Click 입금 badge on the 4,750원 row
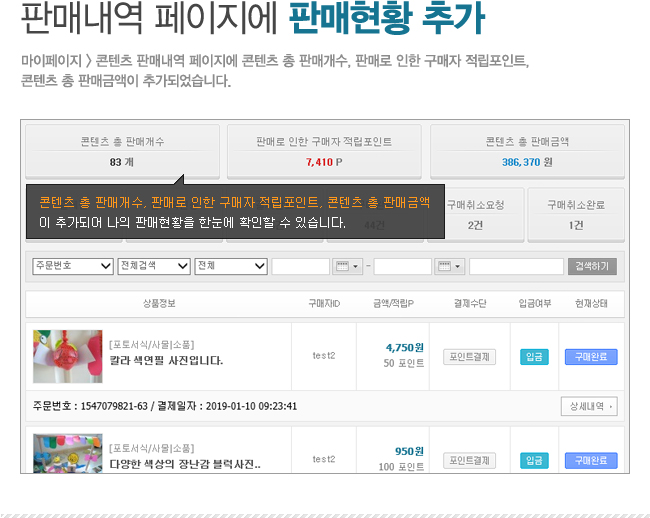 pos(534,357)
